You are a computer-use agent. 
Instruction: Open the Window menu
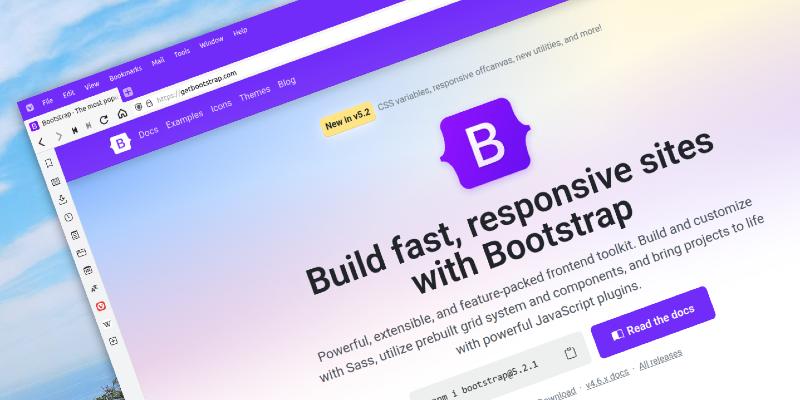pos(211,42)
